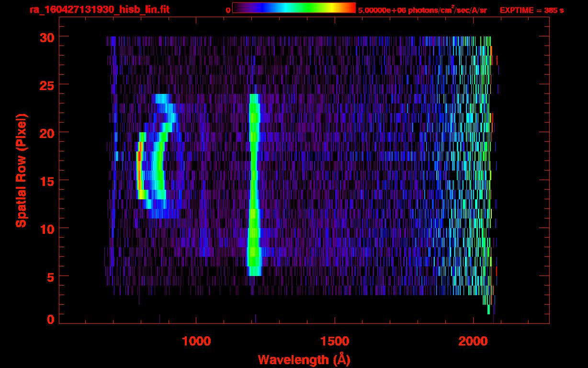Click the 2000 tick label on wavelength axis
The height and width of the screenshot is (368, 588).
point(473,341)
